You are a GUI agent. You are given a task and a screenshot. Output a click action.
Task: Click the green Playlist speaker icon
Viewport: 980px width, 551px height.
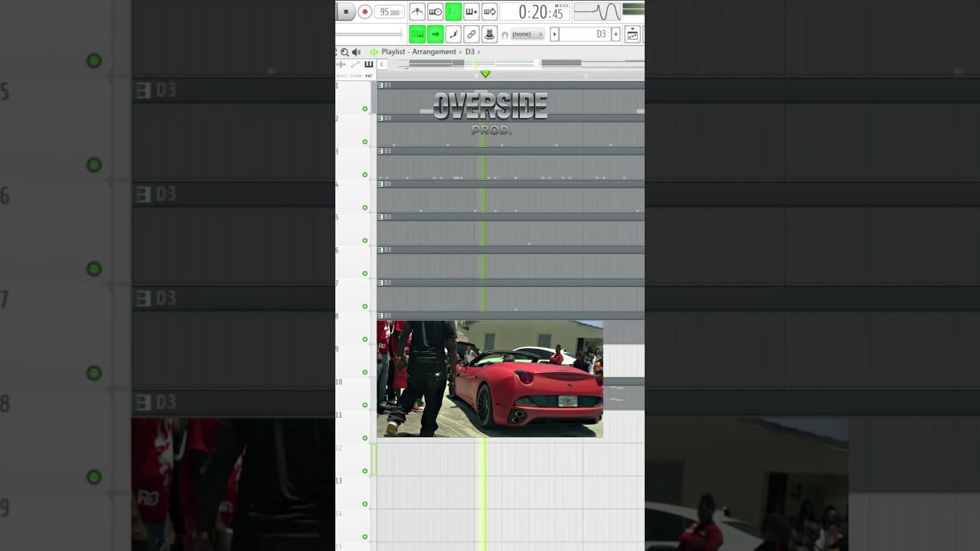click(x=374, y=52)
